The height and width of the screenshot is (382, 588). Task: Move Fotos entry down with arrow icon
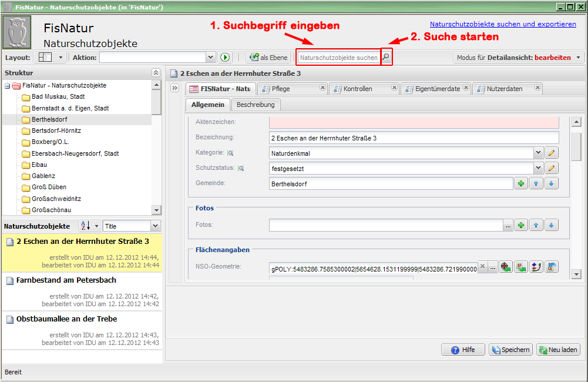[551, 225]
